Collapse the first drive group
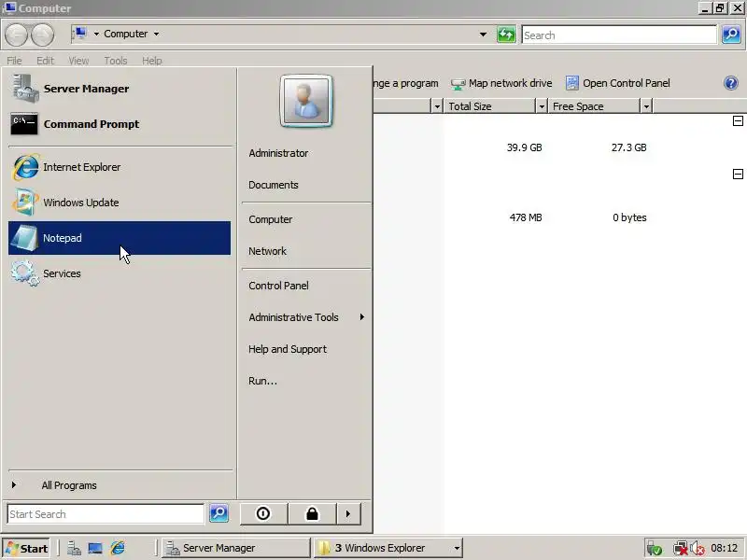This screenshot has width=747, height=560. coord(738,121)
